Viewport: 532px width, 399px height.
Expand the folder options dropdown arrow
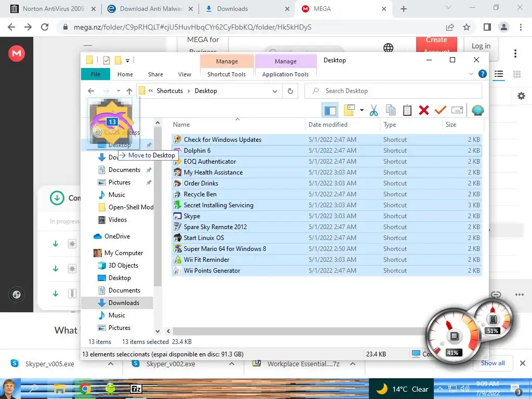tap(362, 110)
